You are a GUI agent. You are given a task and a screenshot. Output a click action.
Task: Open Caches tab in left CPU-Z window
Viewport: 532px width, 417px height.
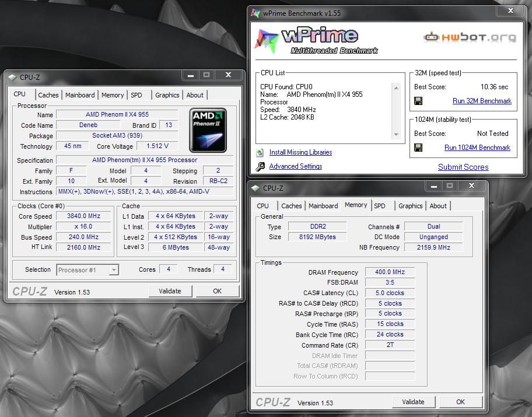pyautogui.click(x=48, y=95)
